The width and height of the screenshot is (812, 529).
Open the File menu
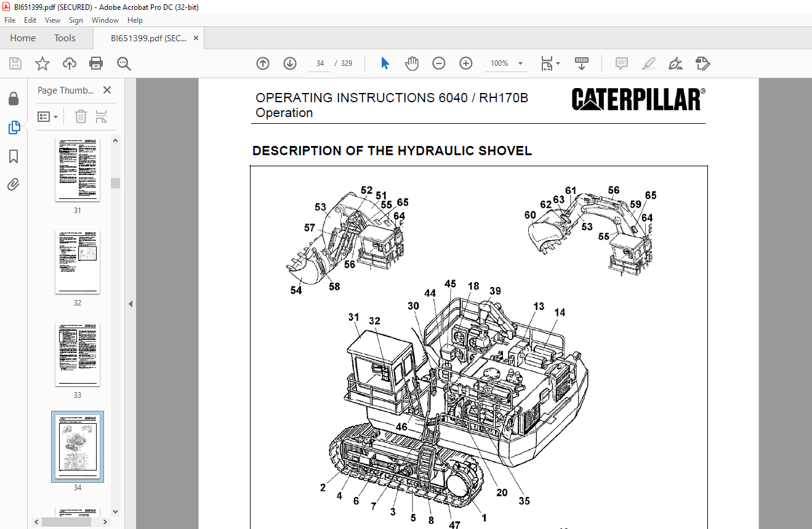(x=10, y=20)
